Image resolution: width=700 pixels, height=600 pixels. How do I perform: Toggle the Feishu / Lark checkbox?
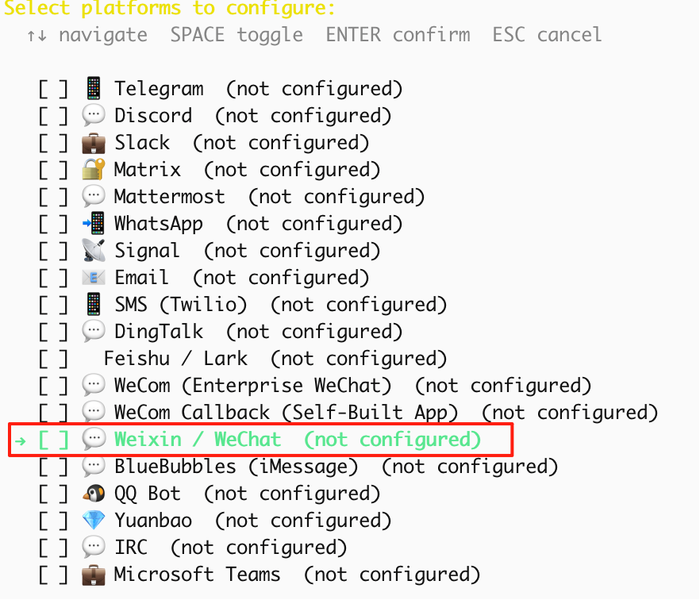53,359
